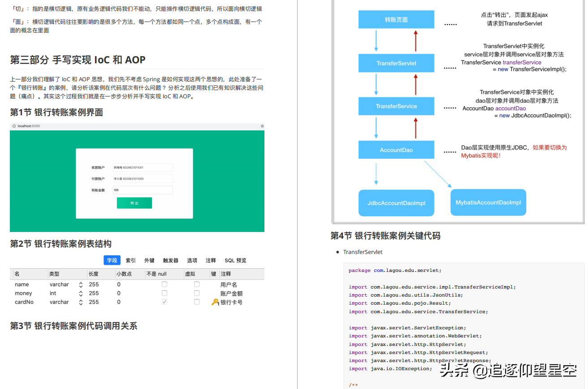Open the type selector arrows for cardNo row
Screen dimensions: 588x389
pos(81,302)
